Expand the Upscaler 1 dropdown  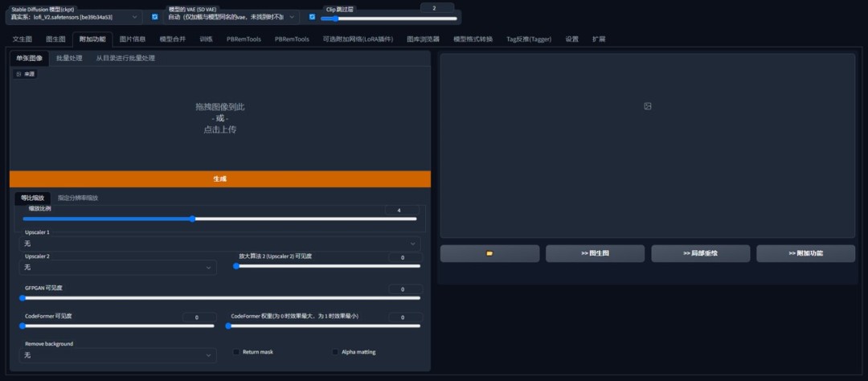(x=219, y=244)
